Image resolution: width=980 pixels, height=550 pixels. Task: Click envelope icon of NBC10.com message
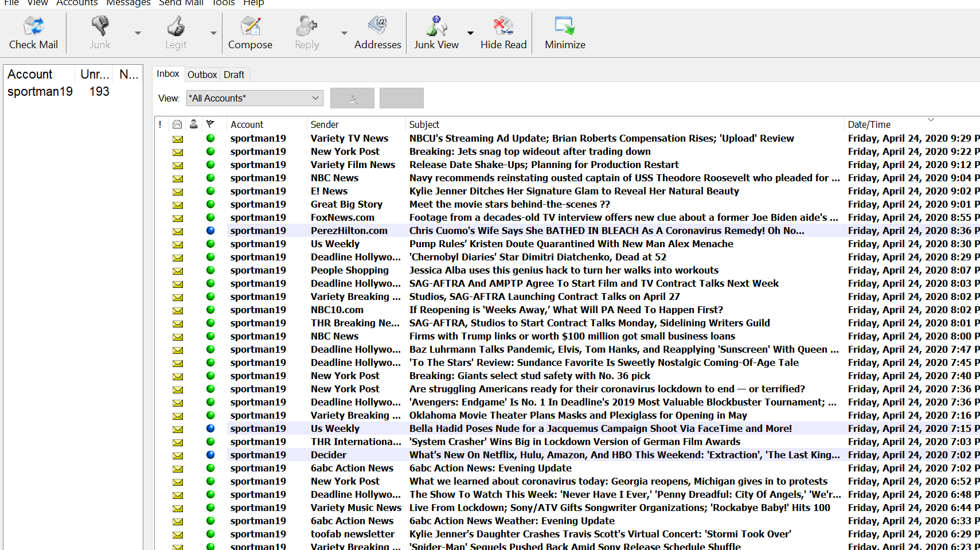point(178,310)
